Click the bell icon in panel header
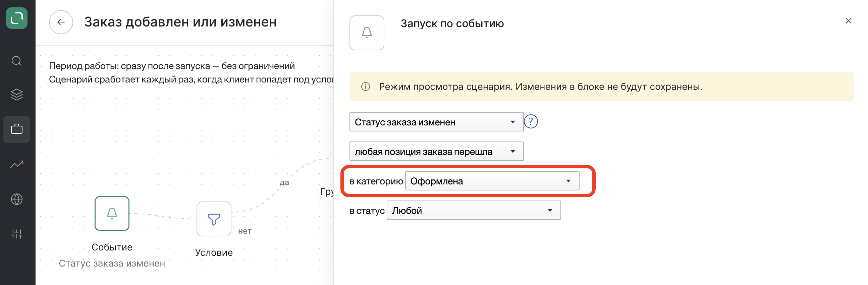Viewport: 868px width, 285px height. click(x=367, y=33)
